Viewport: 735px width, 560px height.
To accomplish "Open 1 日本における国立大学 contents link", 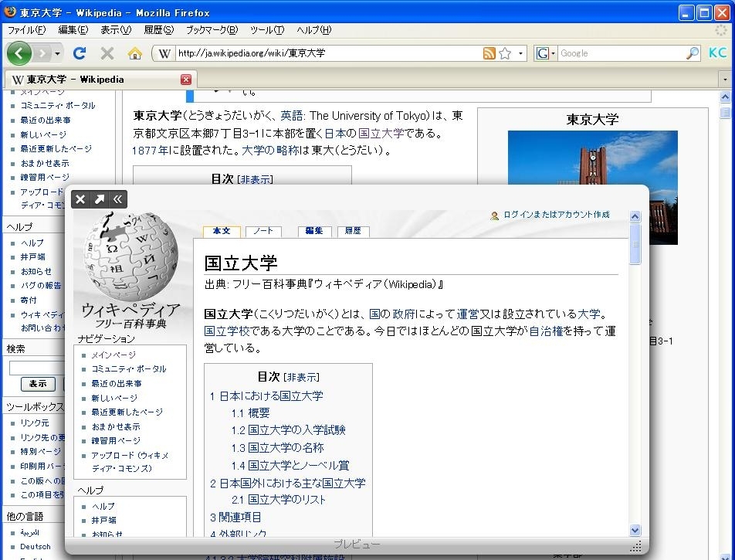I will point(266,396).
